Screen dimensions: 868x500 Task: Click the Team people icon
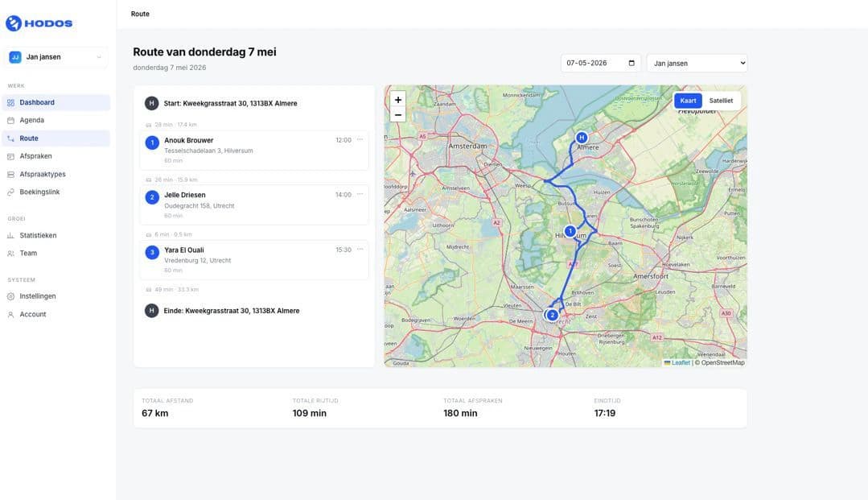click(x=10, y=254)
